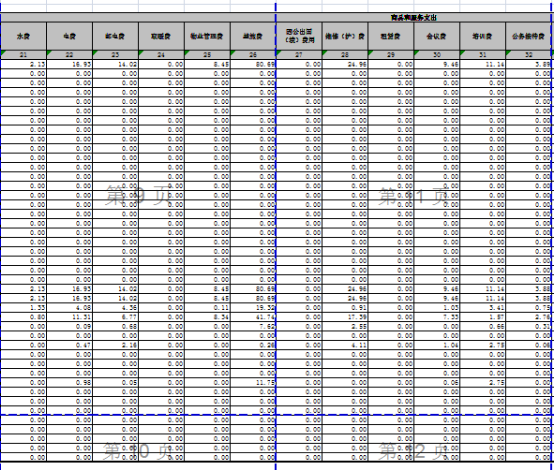This screenshot has height=471, width=554.
Task: Click the 电费 header cell
Action: [70, 36]
